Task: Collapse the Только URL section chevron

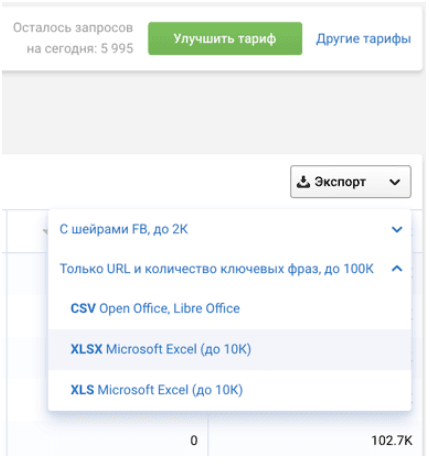Action: [x=397, y=269]
